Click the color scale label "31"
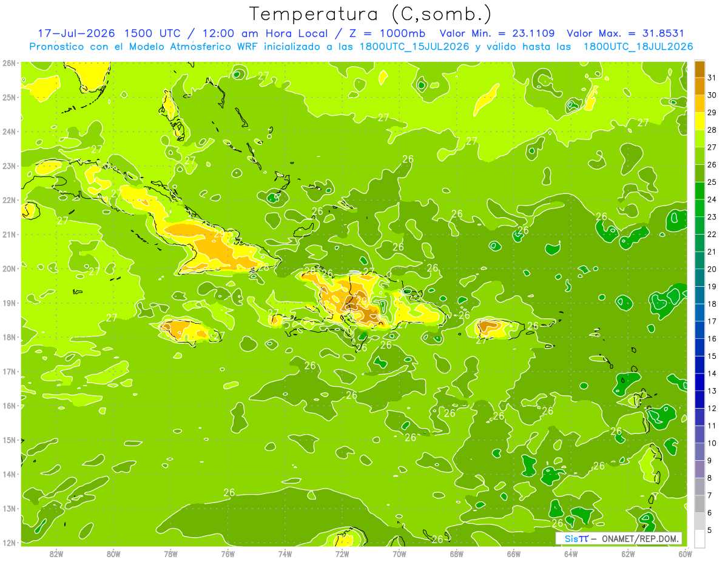Image resolution: width=728 pixels, height=562 pixels. click(x=712, y=78)
